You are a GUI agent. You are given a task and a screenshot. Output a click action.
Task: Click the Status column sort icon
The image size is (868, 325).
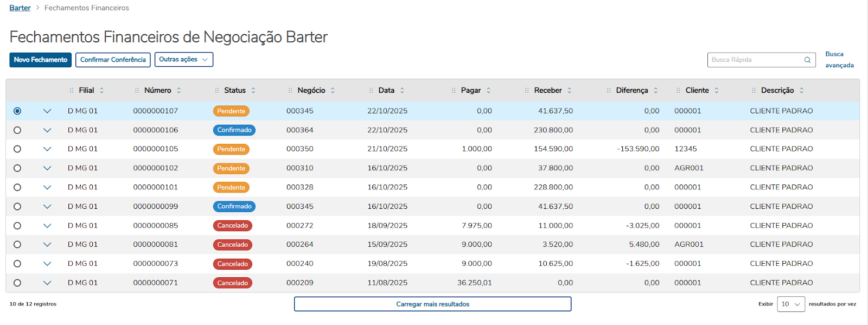(x=253, y=91)
